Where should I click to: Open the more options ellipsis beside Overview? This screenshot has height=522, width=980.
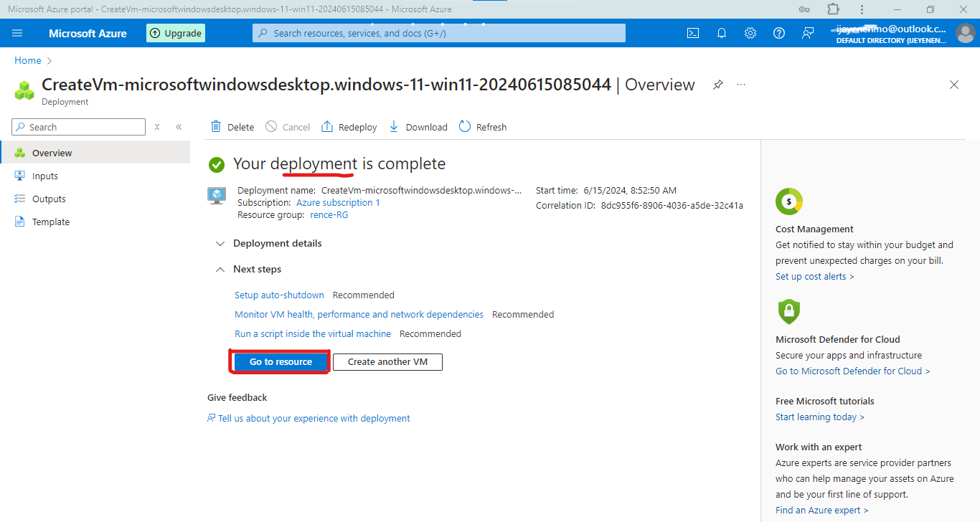[741, 85]
